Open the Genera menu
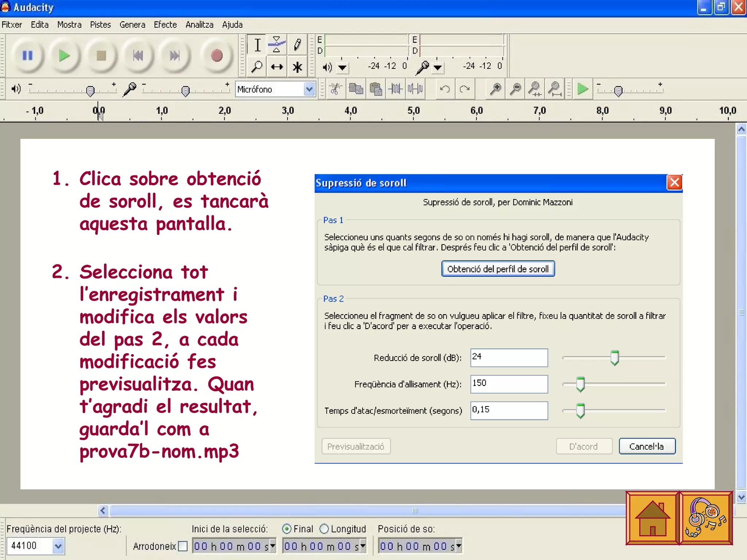The image size is (747, 560). [x=132, y=25]
